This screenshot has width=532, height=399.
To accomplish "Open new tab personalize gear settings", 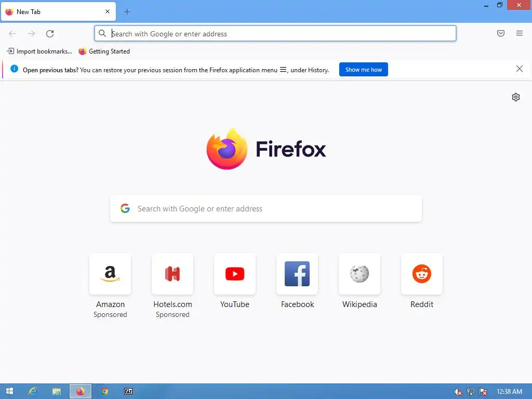I will (x=516, y=97).
